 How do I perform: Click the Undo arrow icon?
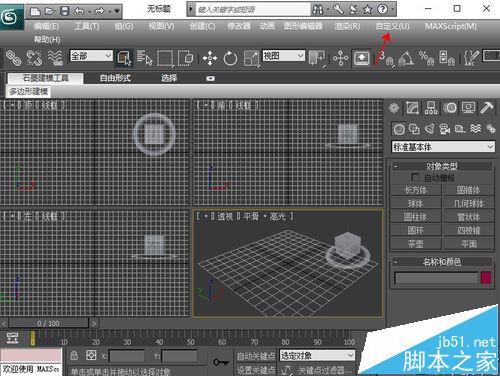point(79,12)
